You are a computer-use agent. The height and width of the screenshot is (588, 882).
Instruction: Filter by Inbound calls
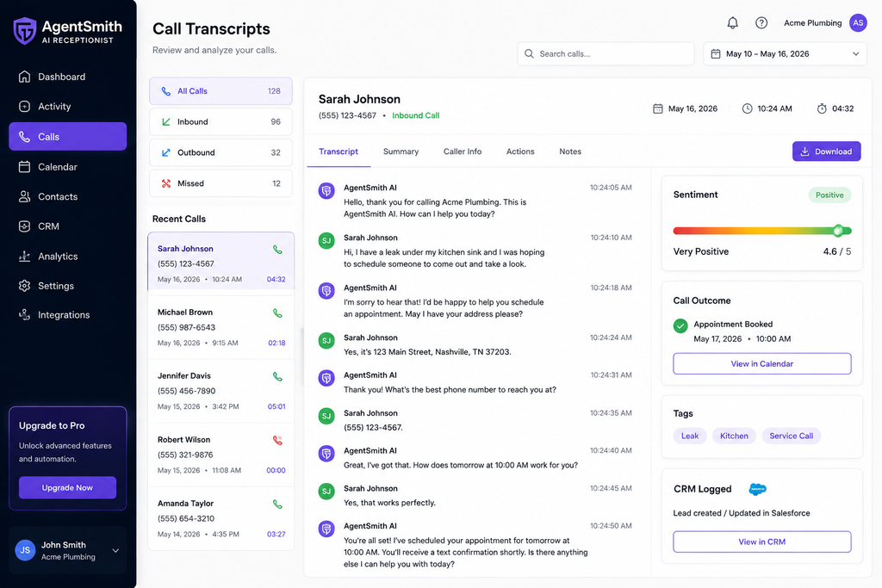coord(220,122)
